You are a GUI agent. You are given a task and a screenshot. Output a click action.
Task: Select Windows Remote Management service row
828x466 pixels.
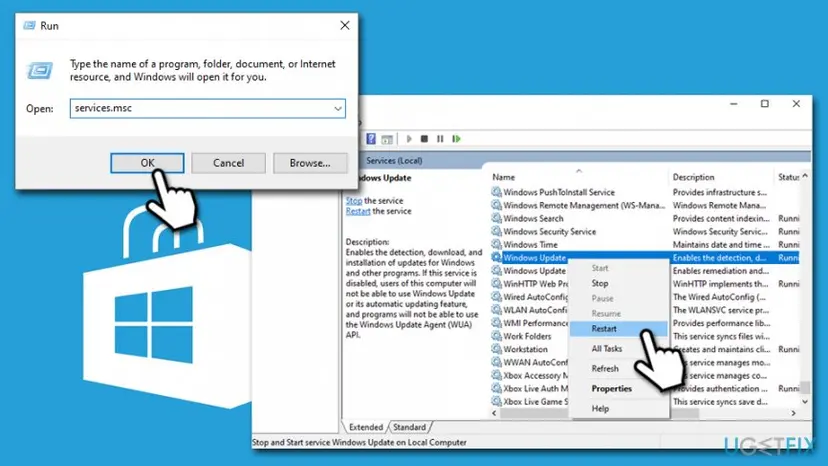(x=644, y=206)
